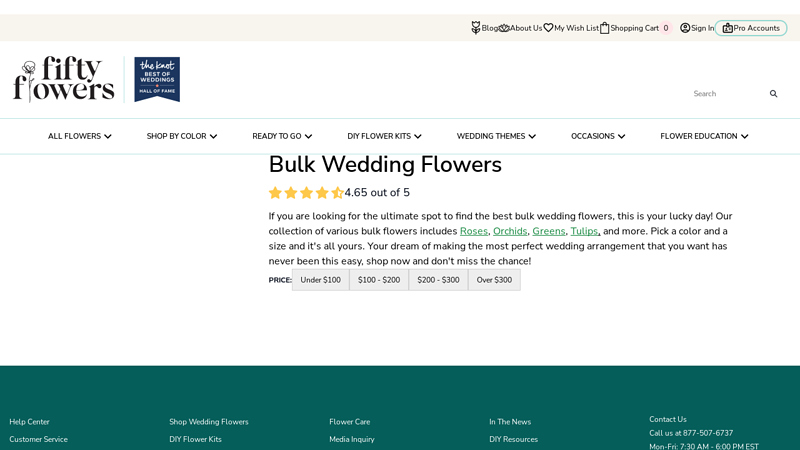
Task: Click the star rating icons
Action: pyautogui.click(x=306, y=193)
